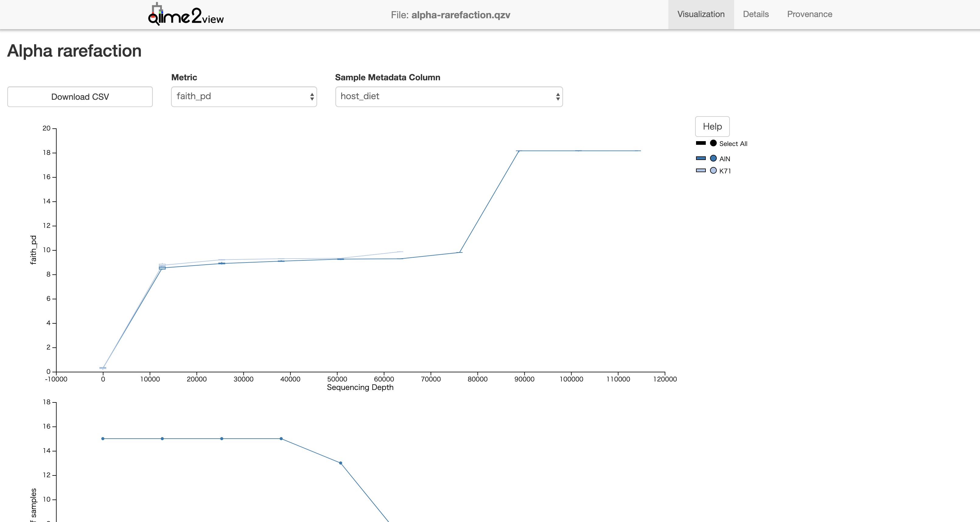The width and height of the screenshot is (980, 522).
Task: Toggle the K71 legend circle
Action: (x=713, y=170)
